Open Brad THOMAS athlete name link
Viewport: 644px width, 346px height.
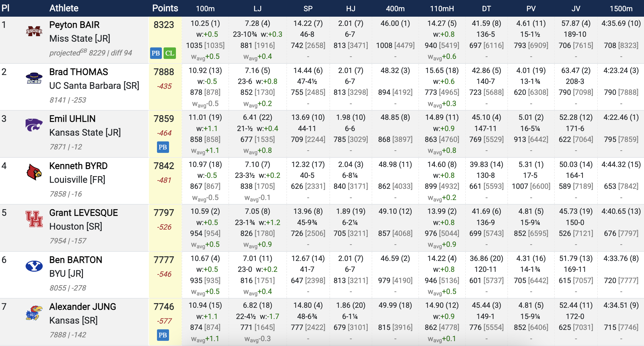point(79,72)
